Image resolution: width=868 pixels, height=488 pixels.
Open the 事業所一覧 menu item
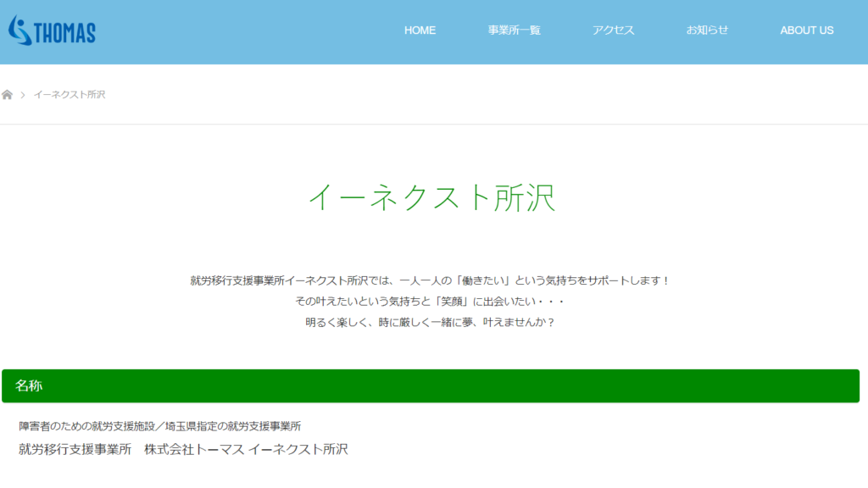(x=514, y=30)
